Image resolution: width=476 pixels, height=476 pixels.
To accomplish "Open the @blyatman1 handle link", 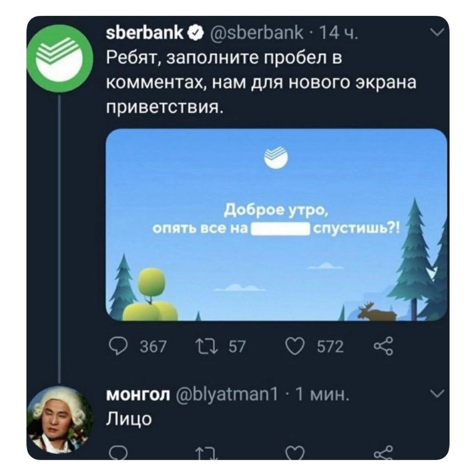I will 227,395.
